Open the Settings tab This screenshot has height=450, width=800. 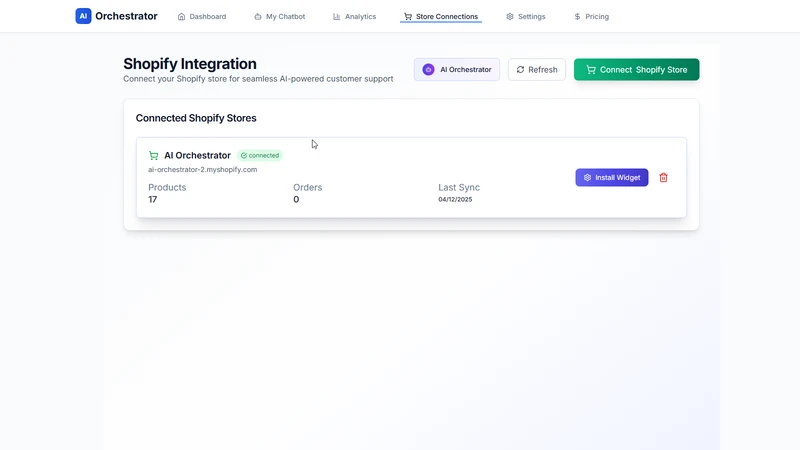pyautogui.click(x=526, y=16)
